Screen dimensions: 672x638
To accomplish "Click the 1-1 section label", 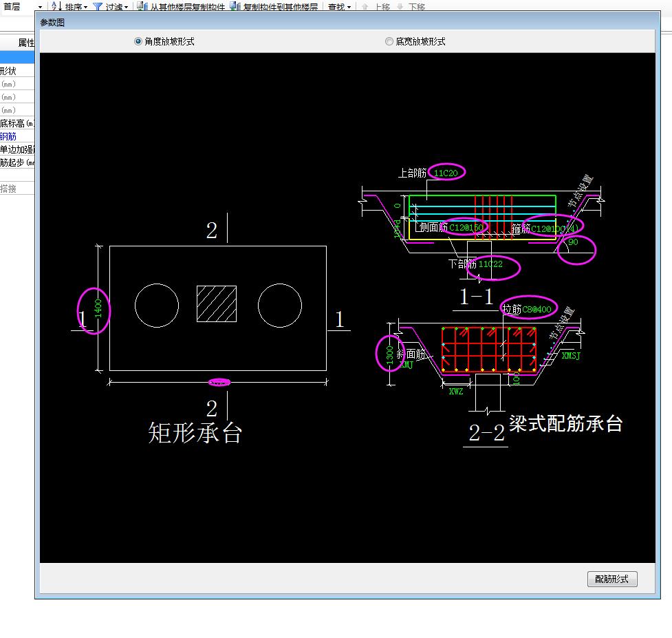I will click(x=476, y=297).
